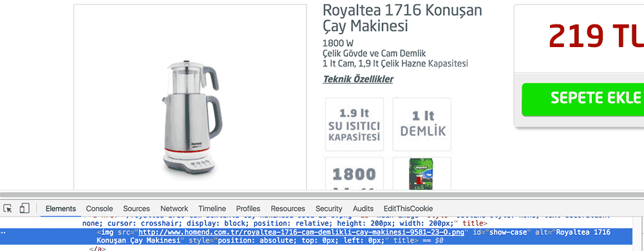Select the Profiles tab
The height and width of the screenshot is (251, 644).
[x=248, y=208]
